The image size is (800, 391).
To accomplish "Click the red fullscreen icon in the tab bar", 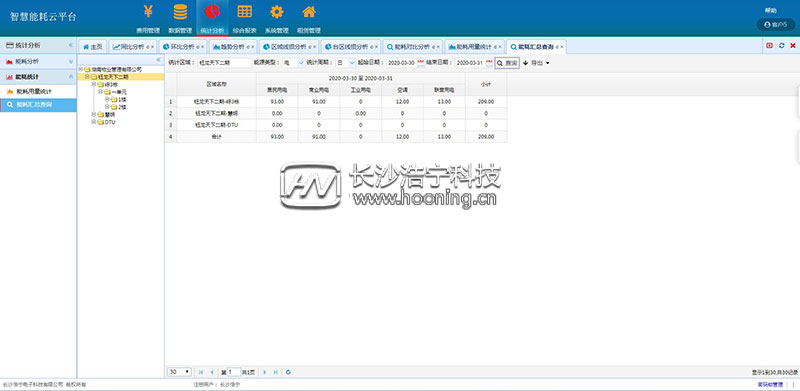I will (x=769, y=46).
